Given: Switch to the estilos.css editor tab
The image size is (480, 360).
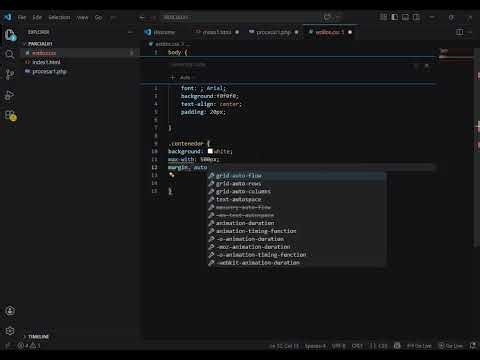Looking at the screenshot, I should pos(330,32).
